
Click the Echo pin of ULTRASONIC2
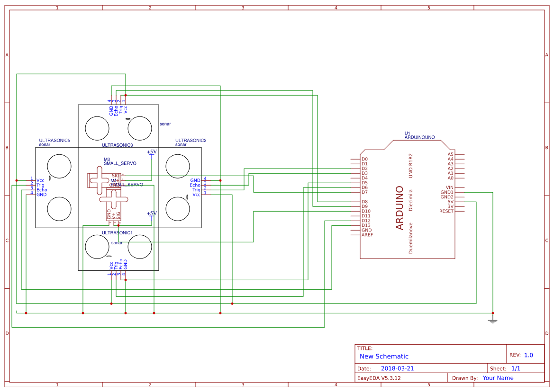(195, 185)
